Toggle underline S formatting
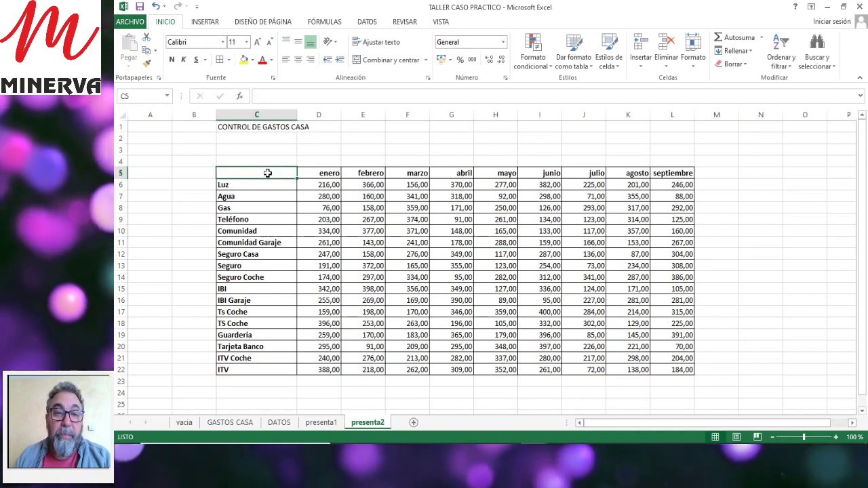 [x=196, y=60]
